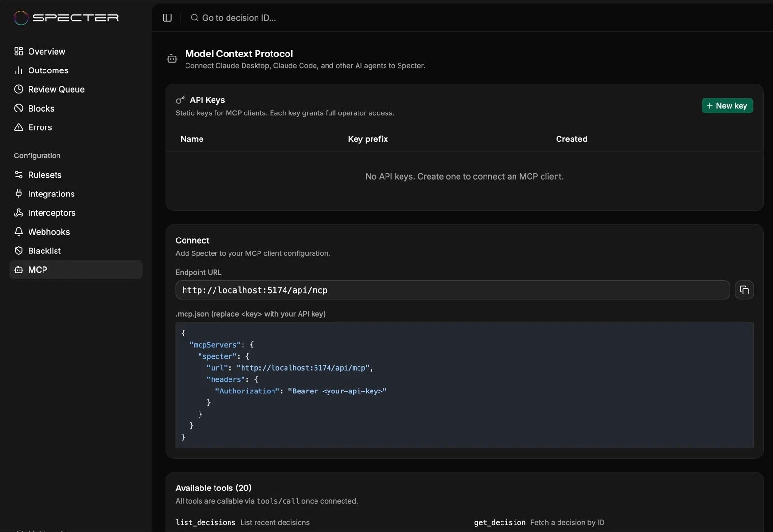Navigate to Blocks

(76, 108)
